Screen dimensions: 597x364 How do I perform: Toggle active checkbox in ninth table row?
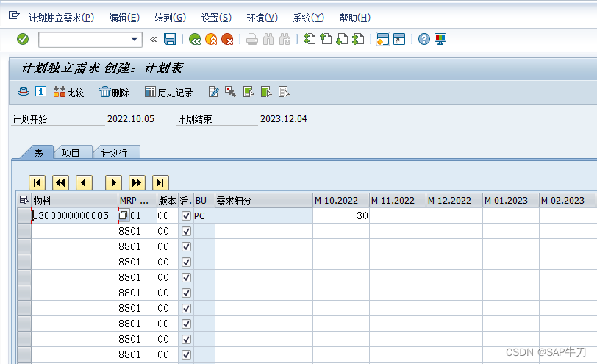click(186, 339)
